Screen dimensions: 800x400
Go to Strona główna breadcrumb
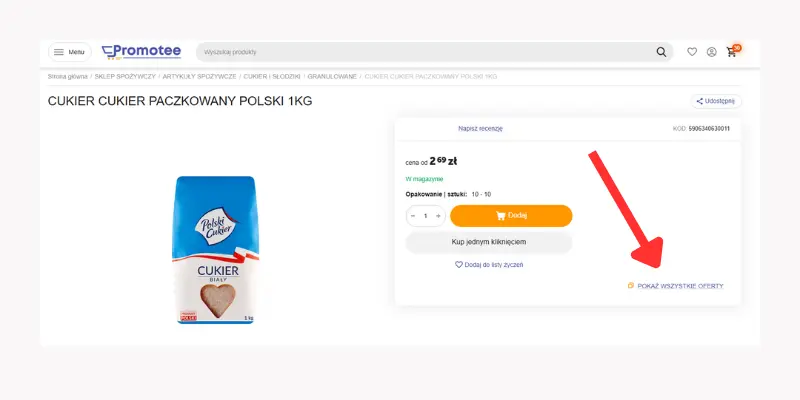click(67, 76)
